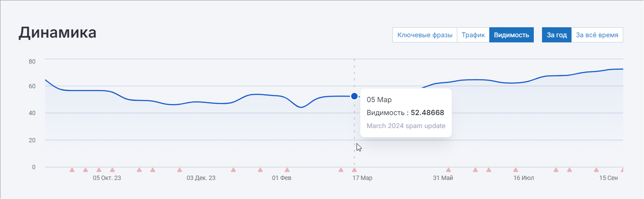Click the highlighted blue data point on the line
The height and width of the screenshot is (199, 644).
(x=354, y=96)
